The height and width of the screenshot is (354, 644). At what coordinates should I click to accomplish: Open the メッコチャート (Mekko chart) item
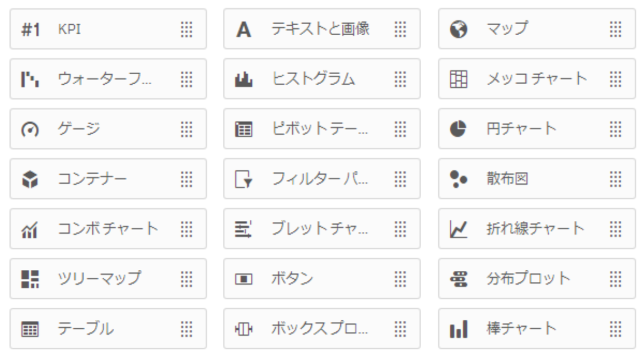527,79
